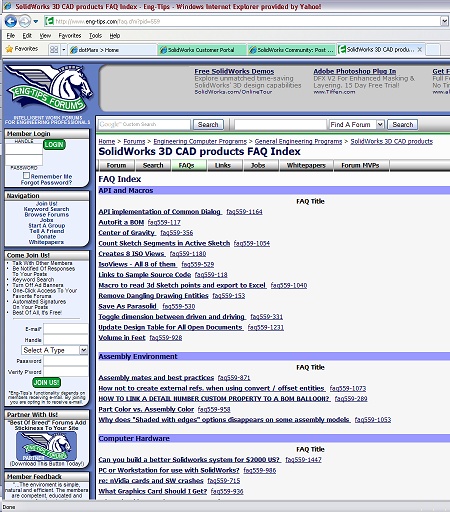Click the browser Forward arrow button

click(x=24, y=22)
